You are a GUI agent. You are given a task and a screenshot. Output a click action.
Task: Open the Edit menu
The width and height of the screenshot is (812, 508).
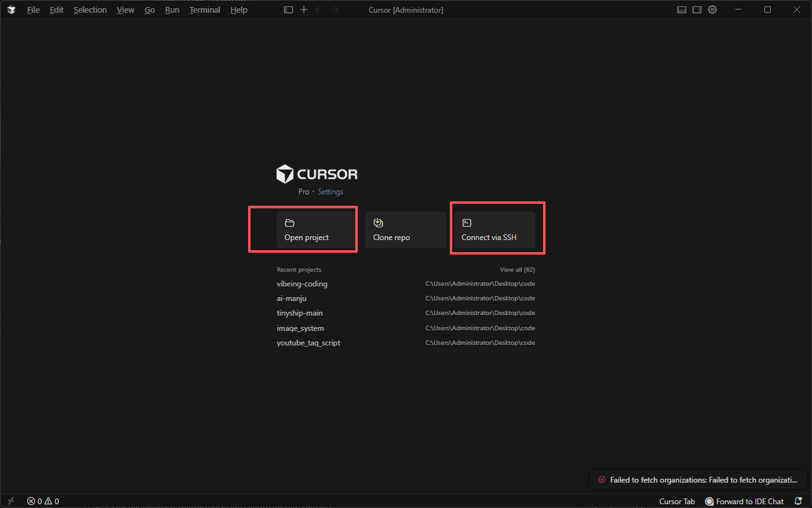tap(56, 10)
